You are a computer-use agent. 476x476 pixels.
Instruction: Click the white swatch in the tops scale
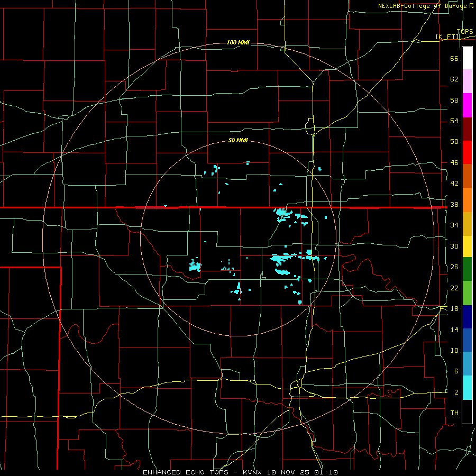coord(467,58)
